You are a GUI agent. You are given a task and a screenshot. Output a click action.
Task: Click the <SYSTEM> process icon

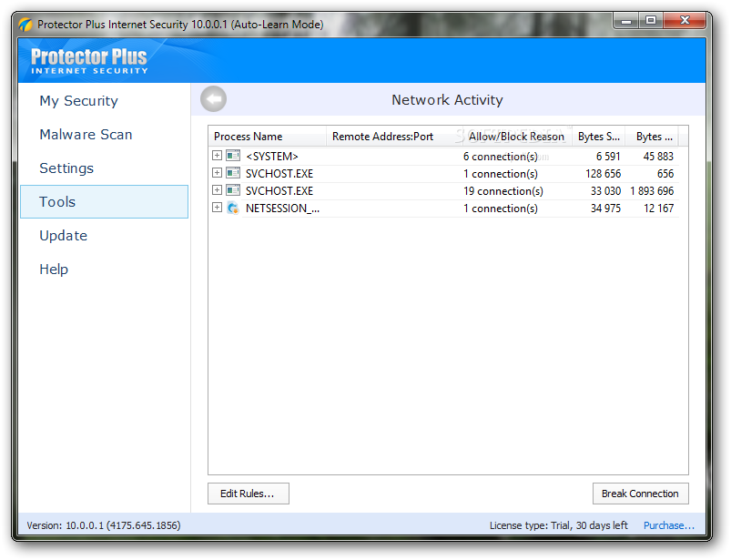[x=233, y=156]
